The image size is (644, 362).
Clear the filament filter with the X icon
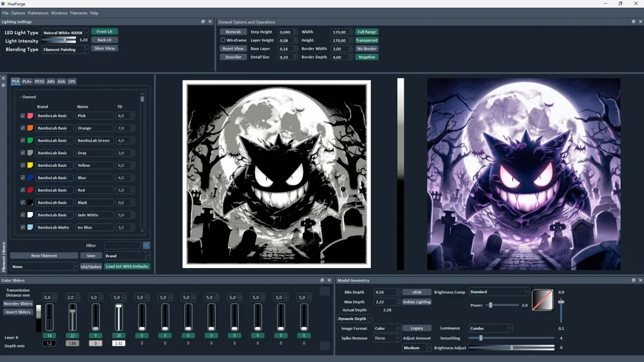click(146, 245)
